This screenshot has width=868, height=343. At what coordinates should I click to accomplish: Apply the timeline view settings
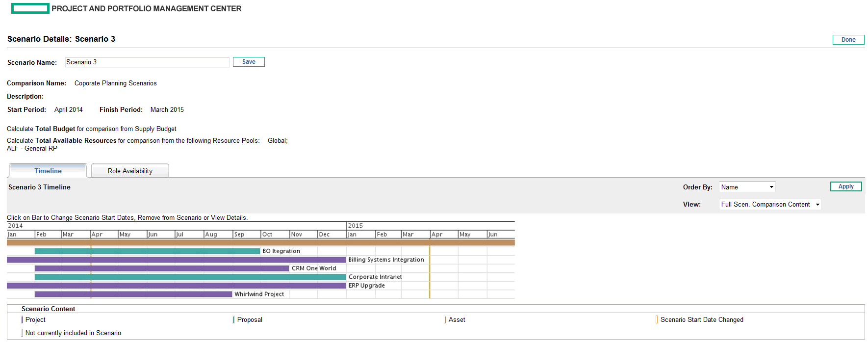(845, 186)
